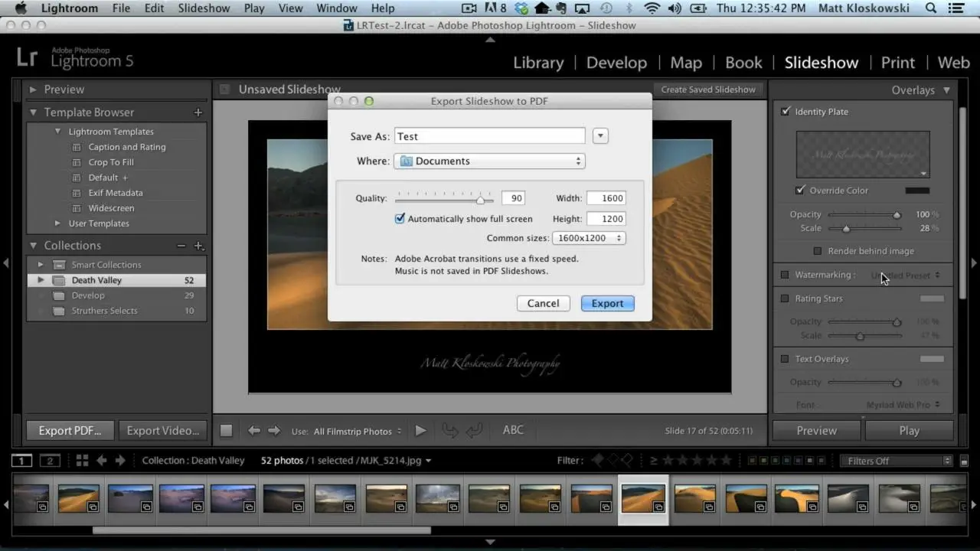The image size is (980, 551).
Task: Disable the Identity Plate checkbox
Action: (785, 111)
